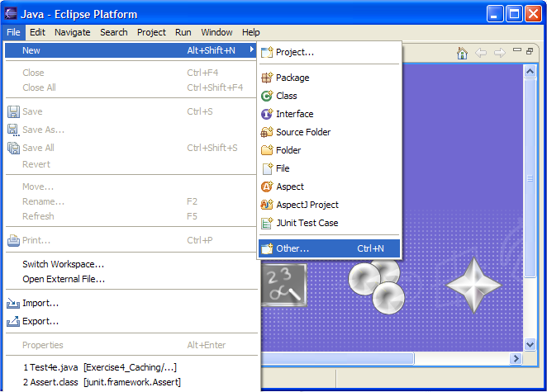Image resolution: width=547 pixels, height=392 pixels.
Task: Maximize the Welcome view panel
Action: pos(530,51)
